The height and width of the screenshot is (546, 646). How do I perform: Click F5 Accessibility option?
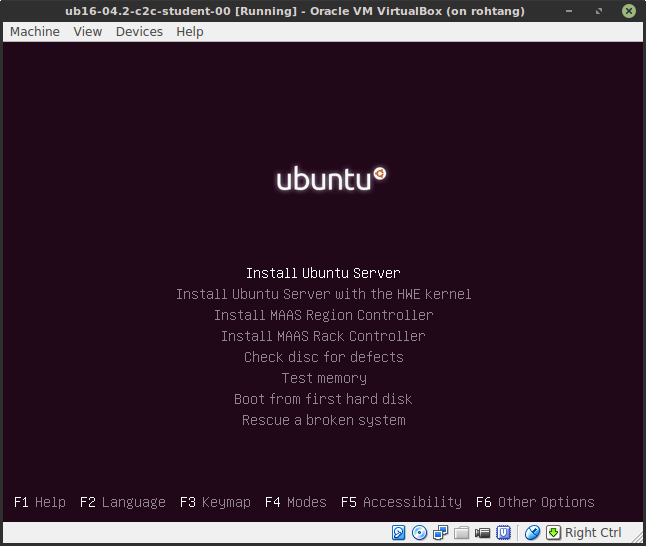[x=401, y=502]
